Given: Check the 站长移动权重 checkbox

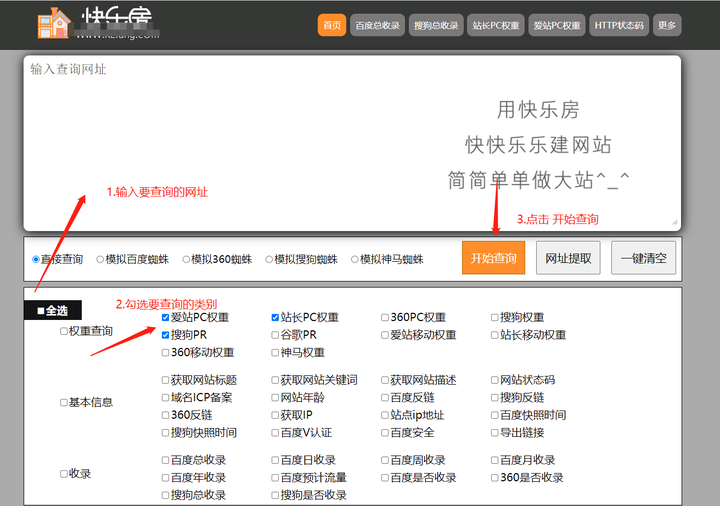Looking at the screenshot, I should pos(495,335).
